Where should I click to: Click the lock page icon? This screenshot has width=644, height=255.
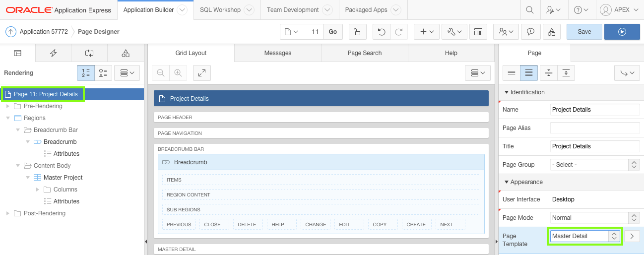357,32
